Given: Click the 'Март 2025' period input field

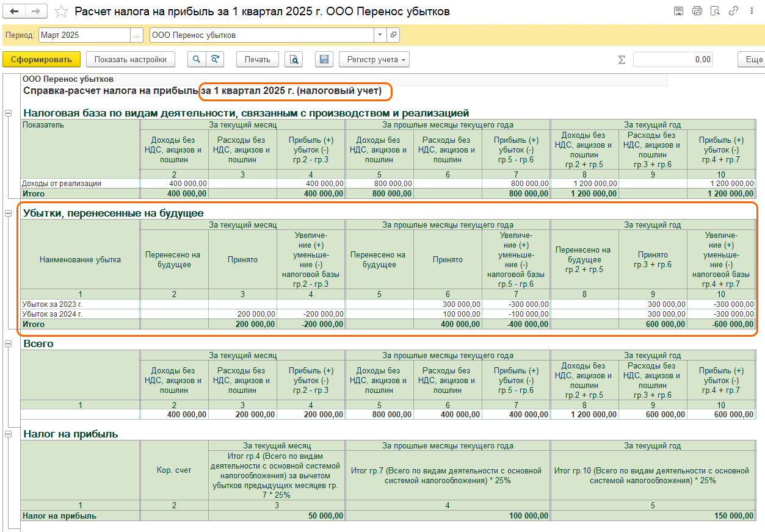Looking at the screenshot, I should click(x=84, y=35).
